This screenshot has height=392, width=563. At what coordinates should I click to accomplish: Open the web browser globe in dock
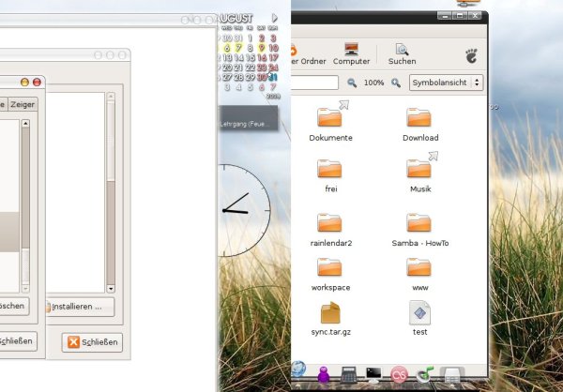pos(299,372)
